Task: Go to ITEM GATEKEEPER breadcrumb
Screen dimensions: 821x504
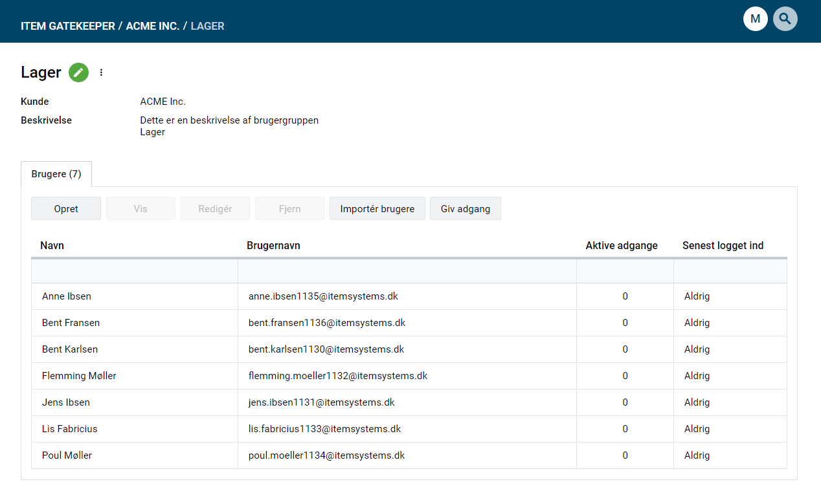Action: [68, 27]
